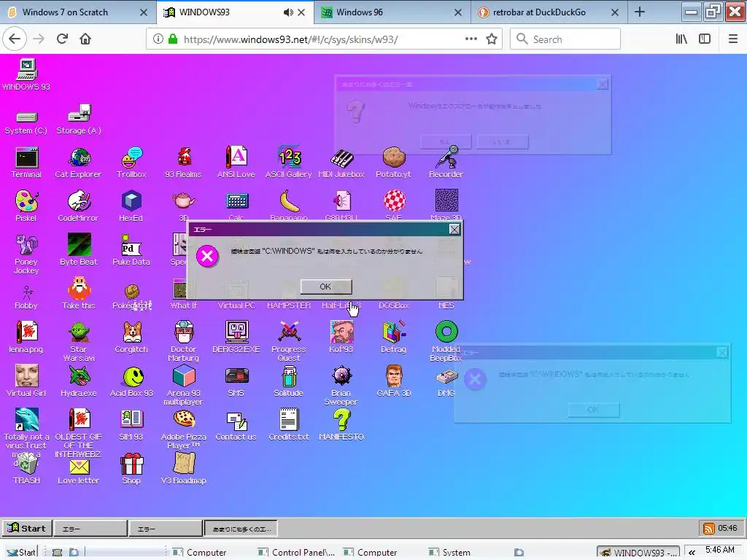The width and height of the screenshot is (747, 560).
Task: Open SMS console icon
Action: (236, 381)
